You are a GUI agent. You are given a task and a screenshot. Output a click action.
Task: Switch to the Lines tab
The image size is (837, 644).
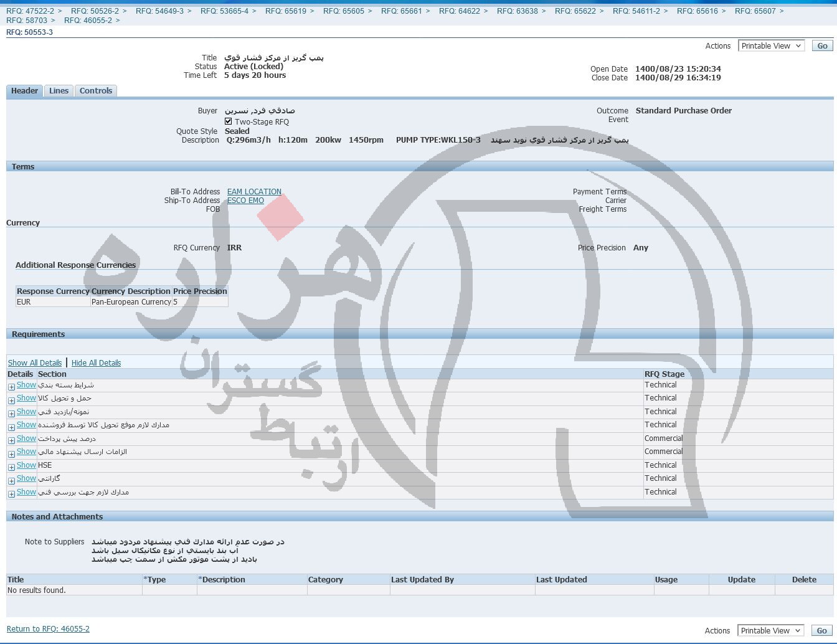click(59, 91)
